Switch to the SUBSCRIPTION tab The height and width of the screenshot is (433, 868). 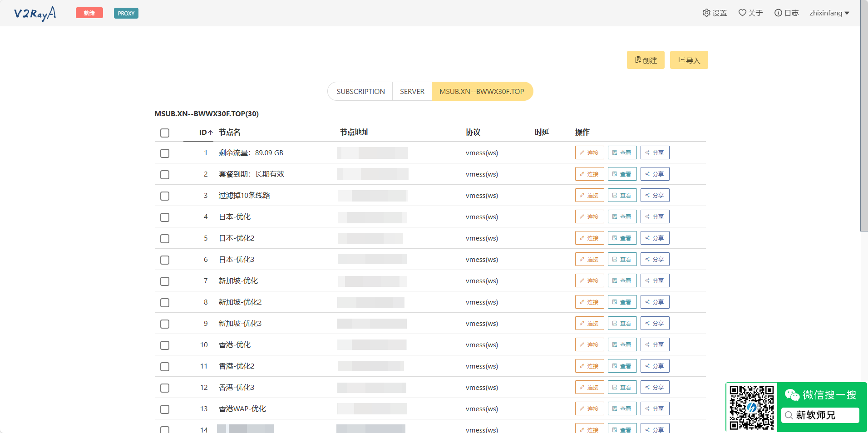coord(360,91)
